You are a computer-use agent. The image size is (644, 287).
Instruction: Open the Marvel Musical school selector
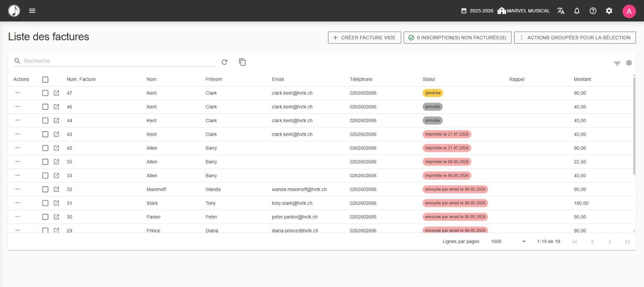(524, 11)
